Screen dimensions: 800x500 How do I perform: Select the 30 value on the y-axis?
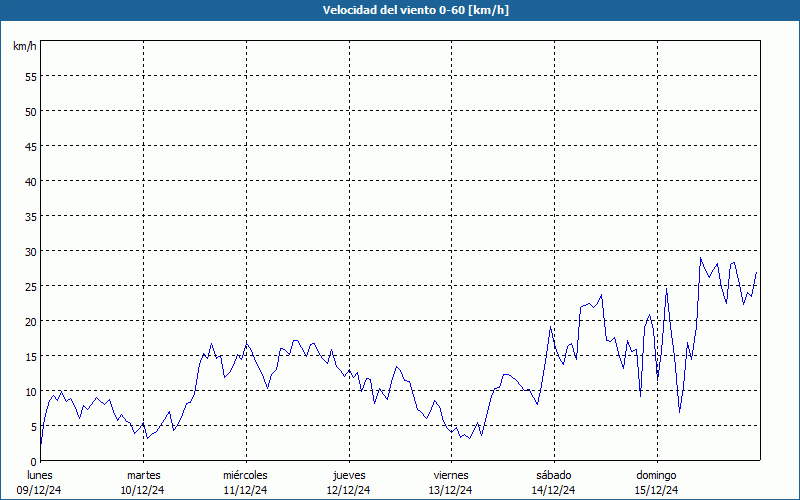point(31,252)
